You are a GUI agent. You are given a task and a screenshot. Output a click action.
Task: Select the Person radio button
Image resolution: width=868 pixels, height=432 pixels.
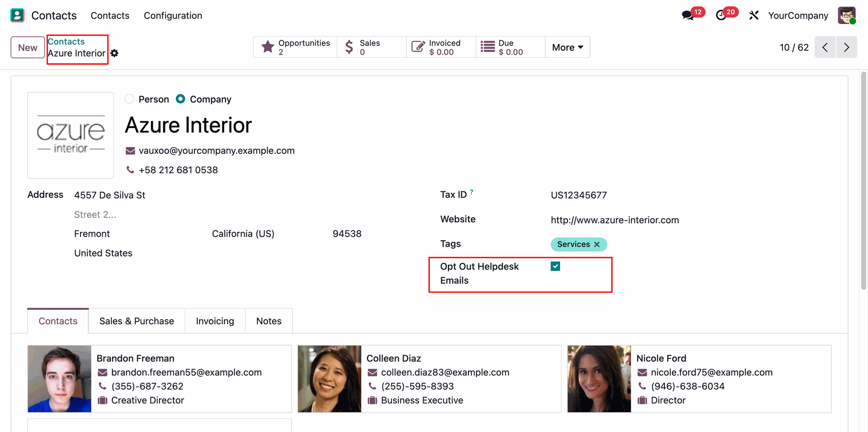click(x=129, y=99)
